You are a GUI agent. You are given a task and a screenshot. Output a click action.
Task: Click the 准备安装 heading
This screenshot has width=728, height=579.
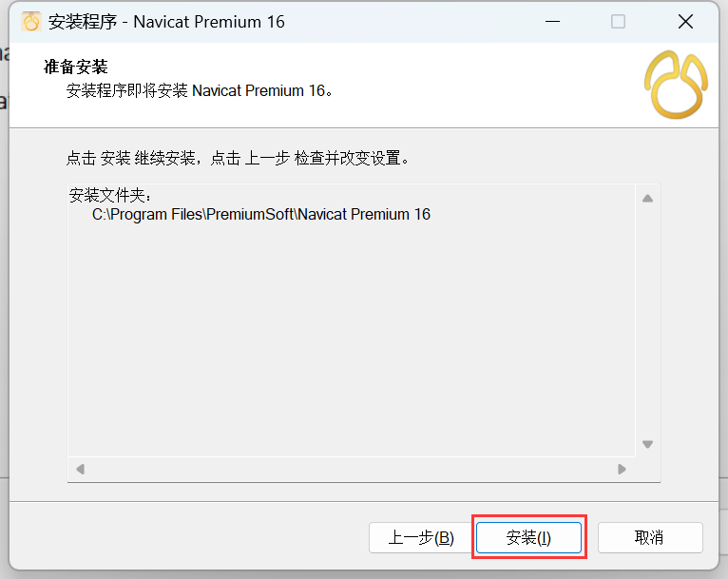click(76, 67)
